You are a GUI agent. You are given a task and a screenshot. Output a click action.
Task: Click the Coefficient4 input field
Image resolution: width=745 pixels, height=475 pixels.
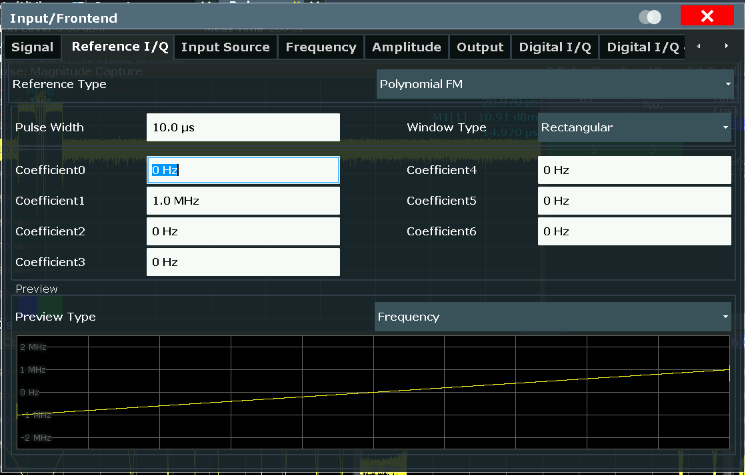pos(634,170)
